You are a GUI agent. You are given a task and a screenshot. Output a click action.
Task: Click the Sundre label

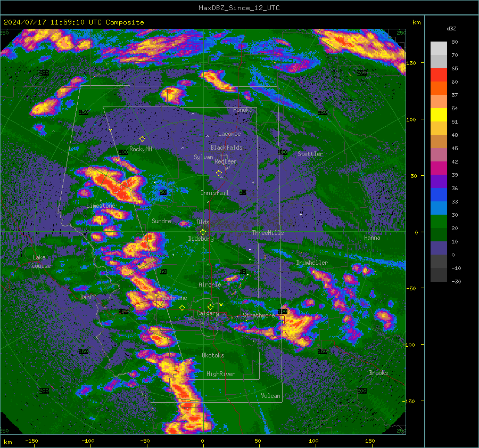(x=161, y=221)
